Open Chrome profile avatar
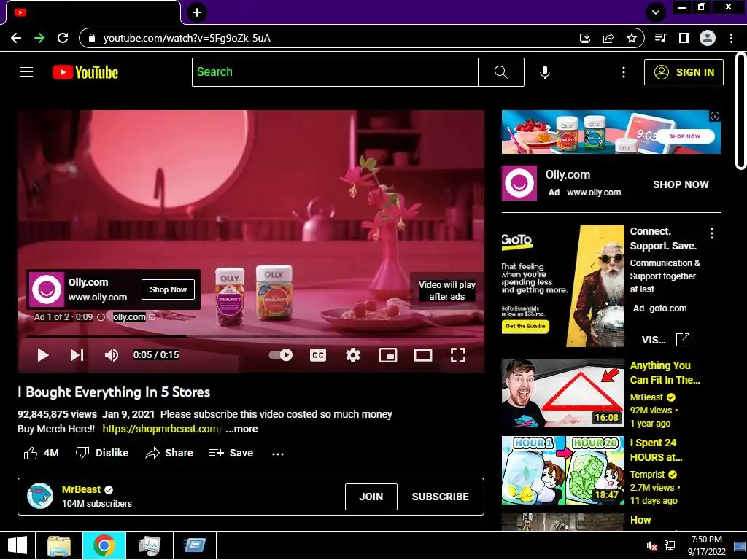This screenshot has height=560, width=747. click(708, 38)
